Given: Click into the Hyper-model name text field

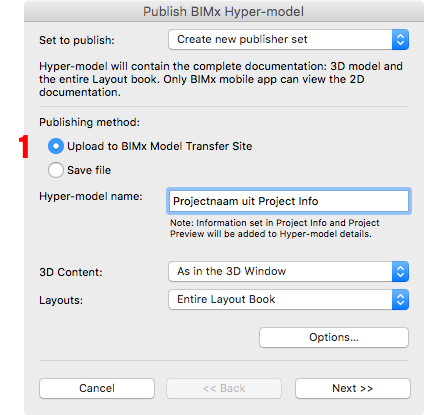Looking at the screenshot, I should coord(289,201).
